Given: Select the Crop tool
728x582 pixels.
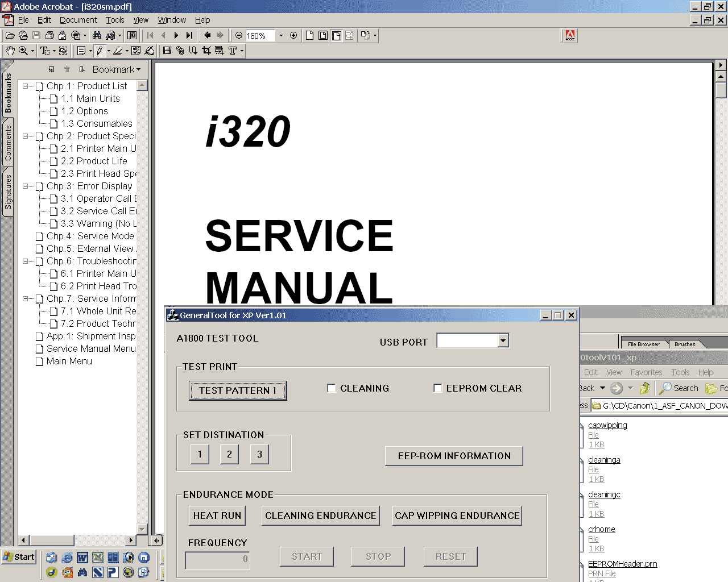Looking at the screenshot, I should click(x=206, y=51).
